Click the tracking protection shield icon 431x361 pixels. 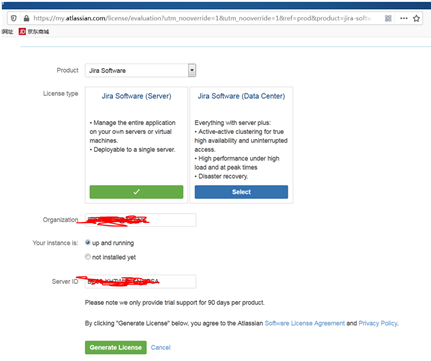pyautogui.click(x=14, y=18)
